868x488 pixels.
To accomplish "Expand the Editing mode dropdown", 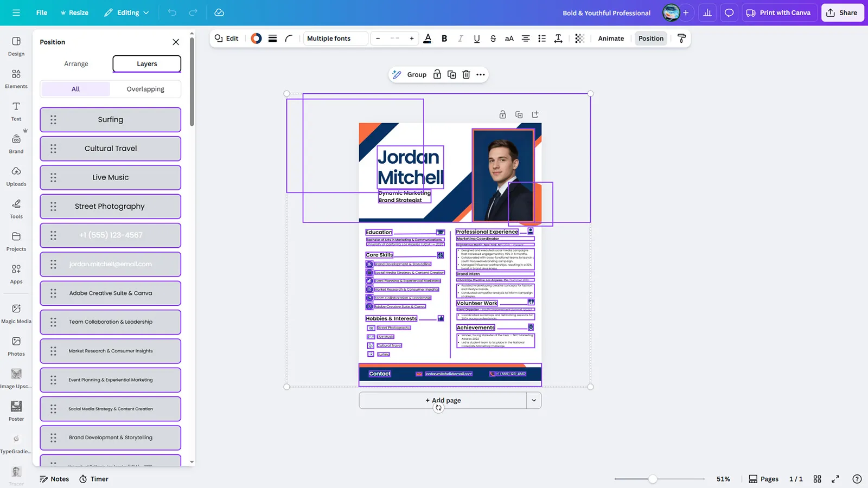I will pyautogui.click(x=127, y=12).
